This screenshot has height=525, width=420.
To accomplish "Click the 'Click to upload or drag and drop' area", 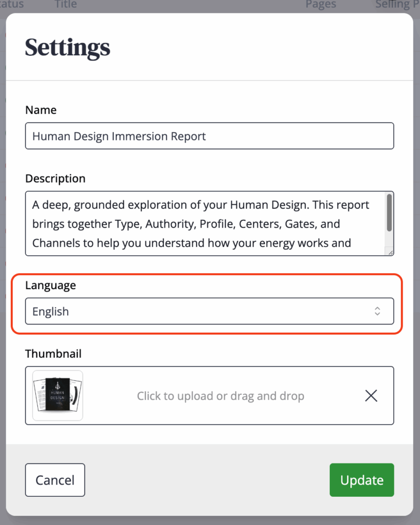I will point(220,396).
